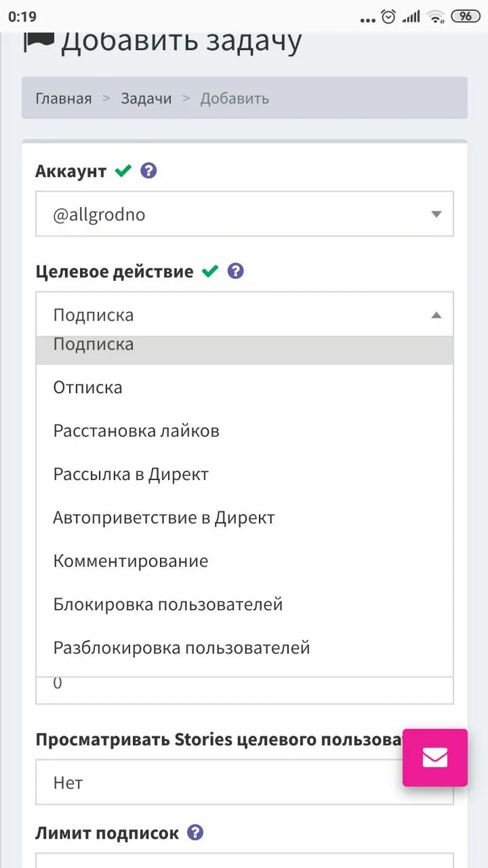This screenshot has height=868, width=488.
Task: Tap the alarm clock status icon
Action: click(x=388, y=16)
